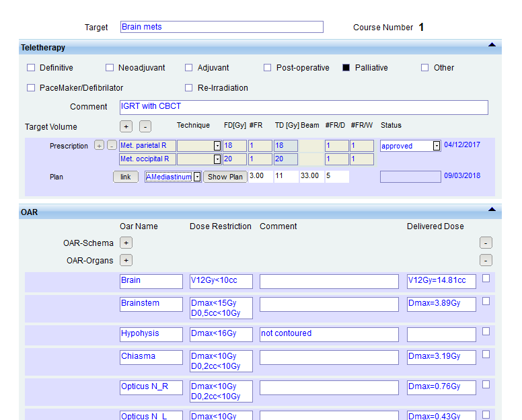Viewport: 522px width, 420px height.
Task: Click the plan date 09/03/2018
Action: pos(462,176)
